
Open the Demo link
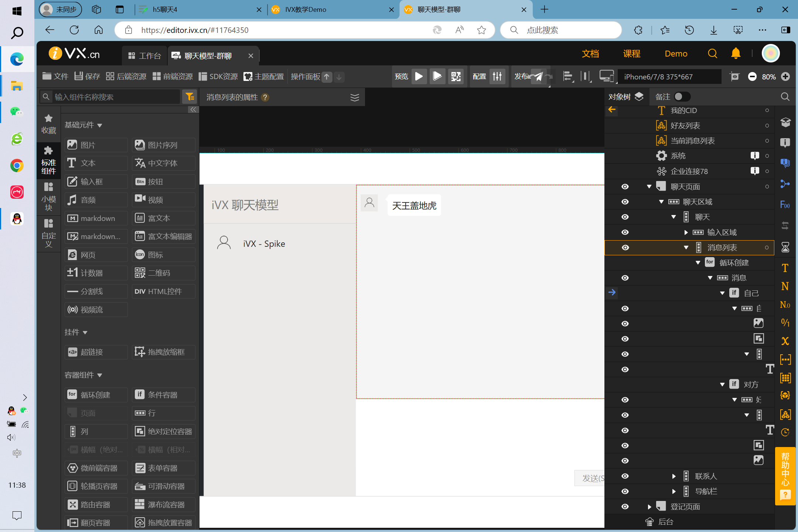pyautogui.click(x=676, y=54)
